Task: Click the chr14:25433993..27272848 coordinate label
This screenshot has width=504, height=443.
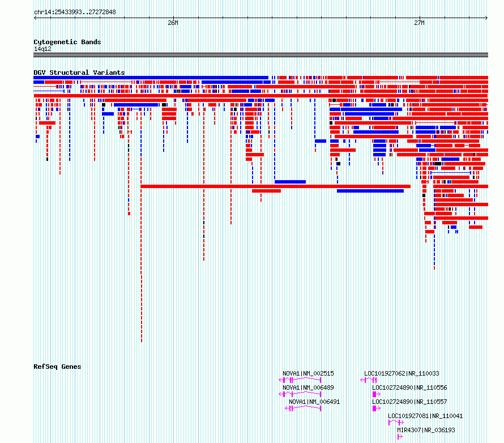Action: click(x=75, y=12)
